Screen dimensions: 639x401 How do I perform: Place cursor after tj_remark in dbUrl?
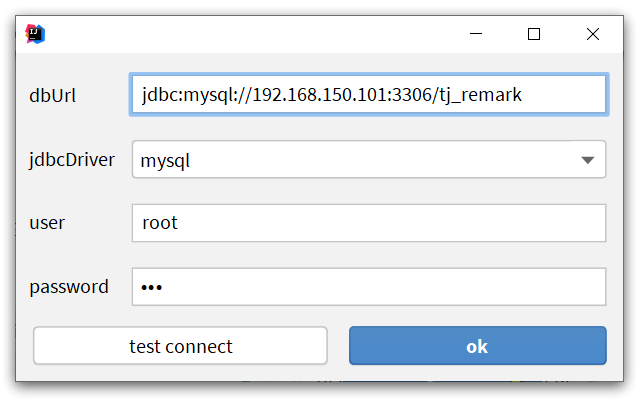point(523,95)
